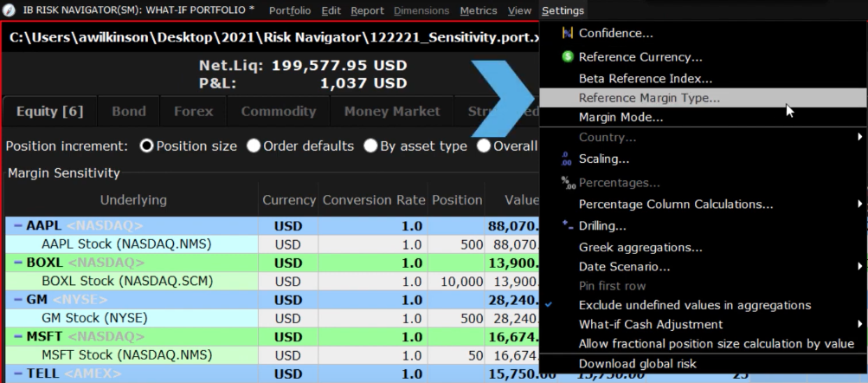
Task: Toggle Exclude undefined values in aggregations
Action: (694, 305)
